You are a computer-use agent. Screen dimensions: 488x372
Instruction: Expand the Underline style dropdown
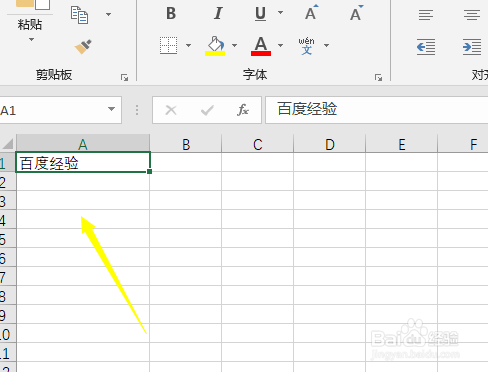281,13
